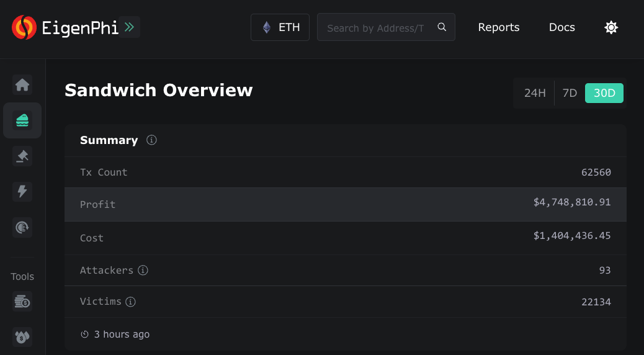The height and width of the screenshot is (355, 644).
Task: Click the info icon next to Attackers
Action: [143, 271]
